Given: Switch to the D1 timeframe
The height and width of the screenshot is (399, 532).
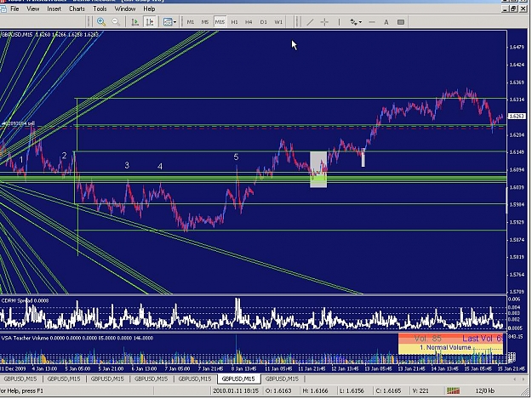Looking at the screenshot, I should click(264, 22).
